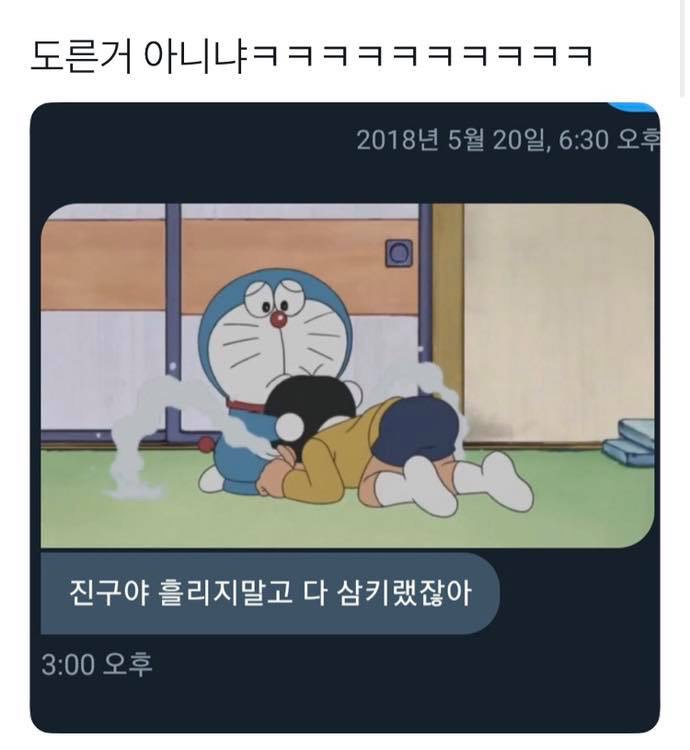
Task: Click Doraemon's red nose
Action: 278,320
